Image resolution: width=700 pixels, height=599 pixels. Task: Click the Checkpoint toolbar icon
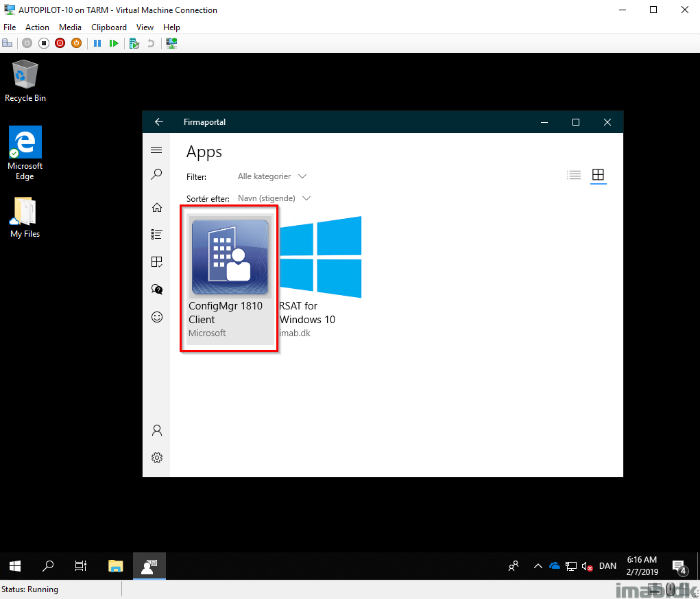tap(134, 43)
